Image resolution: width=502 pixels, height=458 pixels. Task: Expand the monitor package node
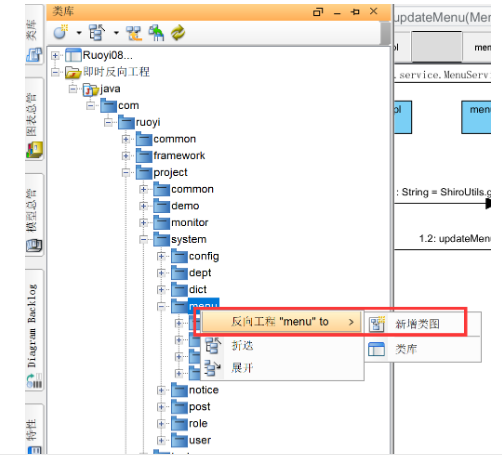tap(144, 223)
